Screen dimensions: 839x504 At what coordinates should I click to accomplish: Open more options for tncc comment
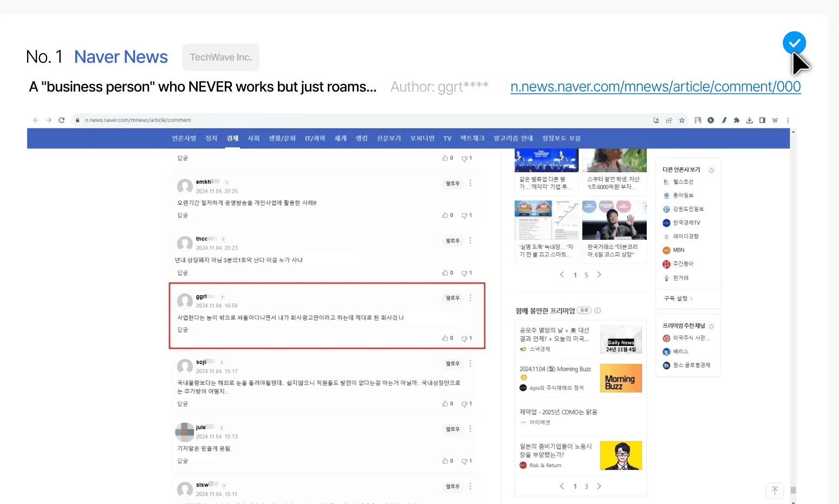470,240
